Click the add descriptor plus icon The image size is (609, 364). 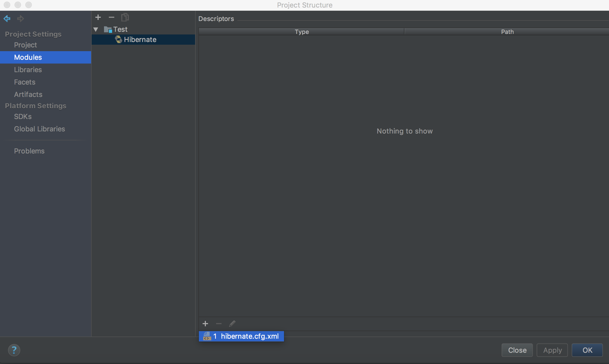coord(205,323)
